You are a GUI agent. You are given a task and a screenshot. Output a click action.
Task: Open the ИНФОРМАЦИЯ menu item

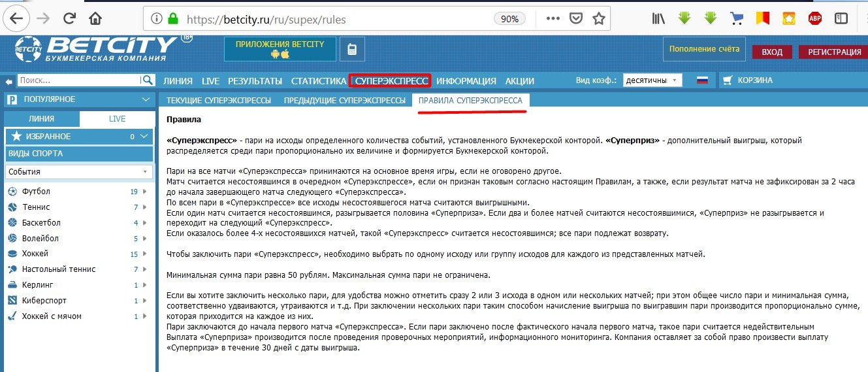(x=466, y=81)
